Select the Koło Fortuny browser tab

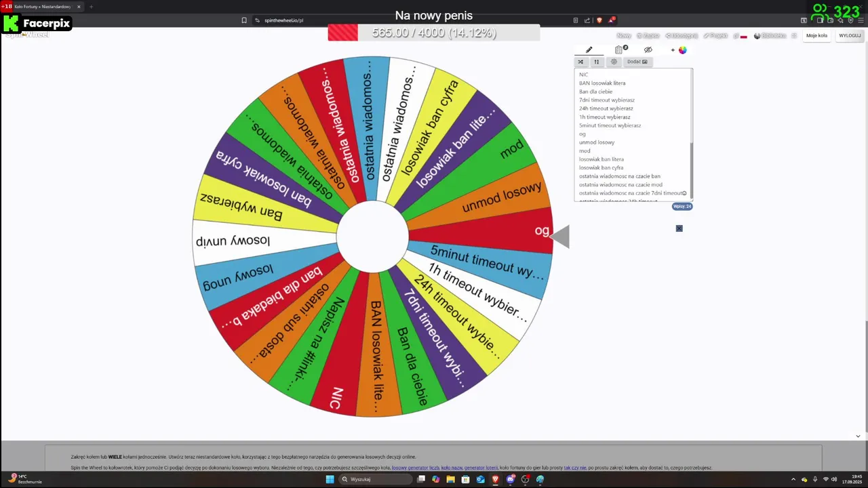[42, 7]
